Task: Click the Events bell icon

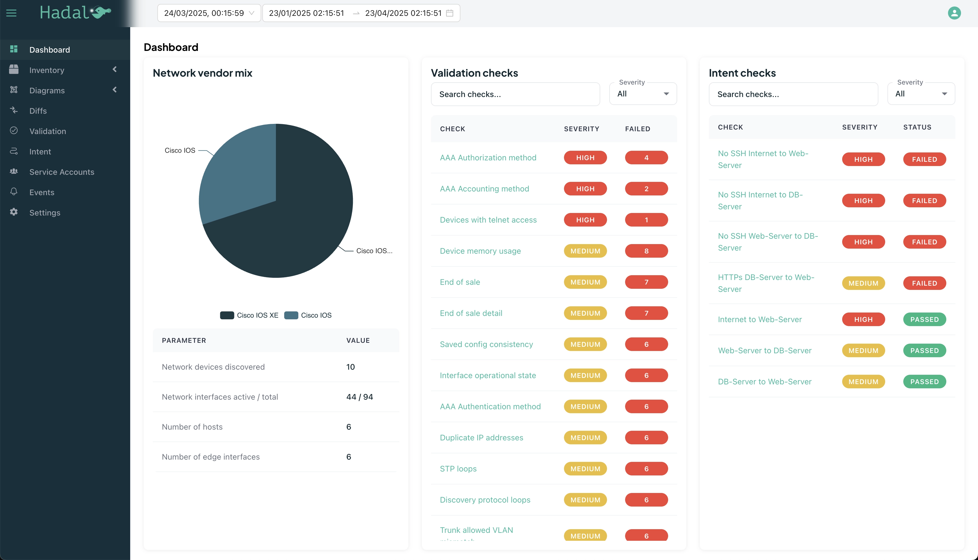Action: [x=14, y=191]
